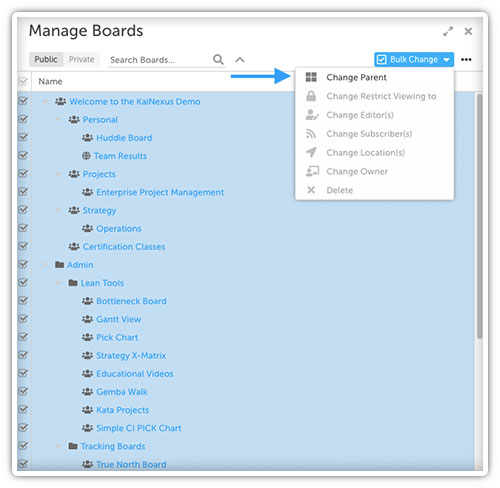
Task: Click the Change Location(s) arrow icon
Action: (311, 152)
